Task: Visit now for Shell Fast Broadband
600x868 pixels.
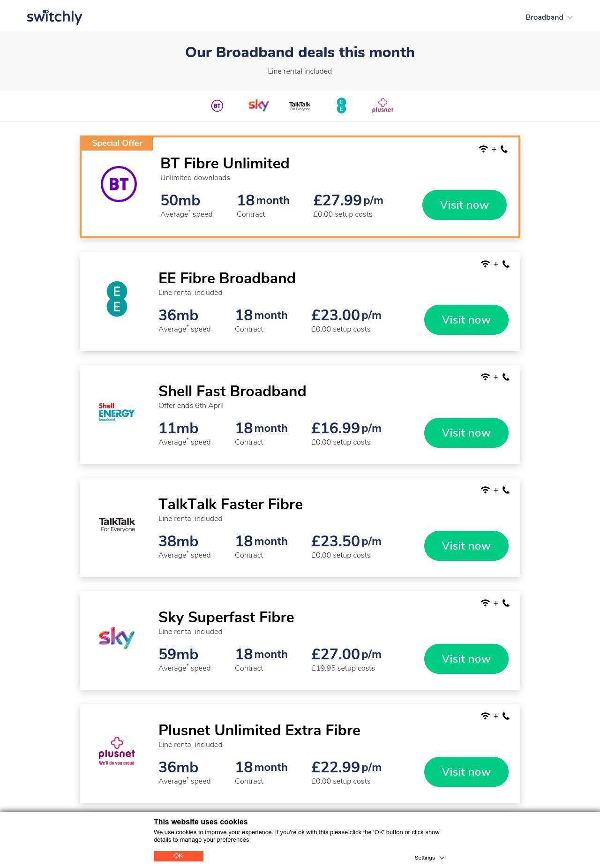Action: (x=466, y=433)
